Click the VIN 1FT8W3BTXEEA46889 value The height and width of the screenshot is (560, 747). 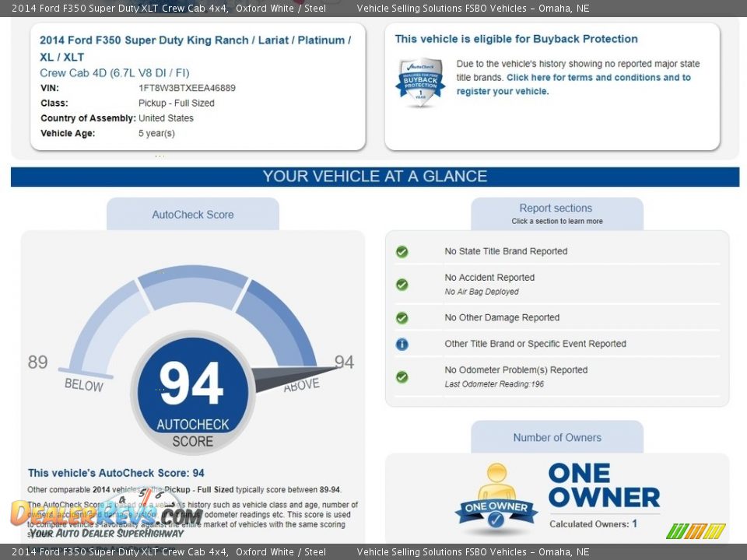click(187, 88)
